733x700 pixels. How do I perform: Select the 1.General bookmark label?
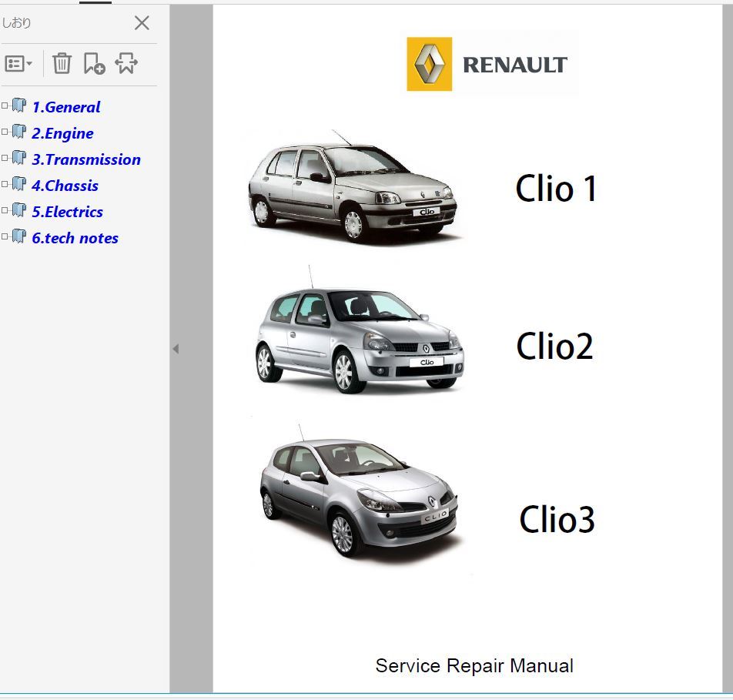(66, 107)
